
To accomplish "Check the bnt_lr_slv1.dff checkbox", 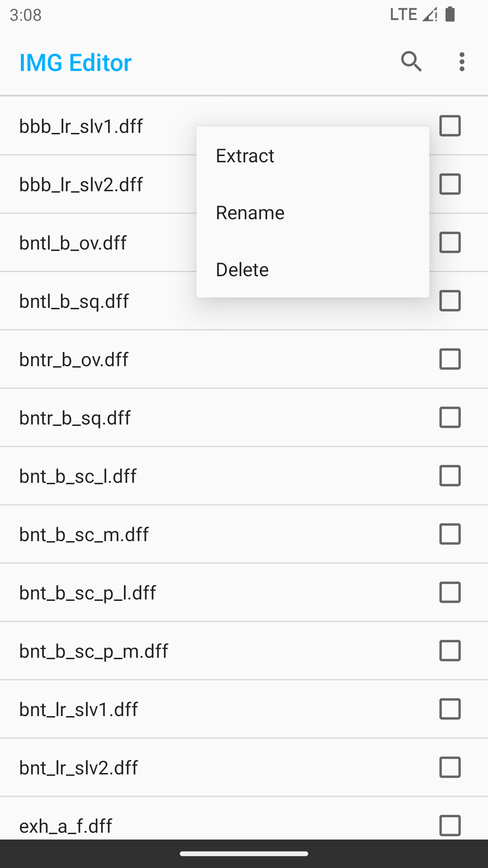I will pyautogui.click(x=450, y=709).
